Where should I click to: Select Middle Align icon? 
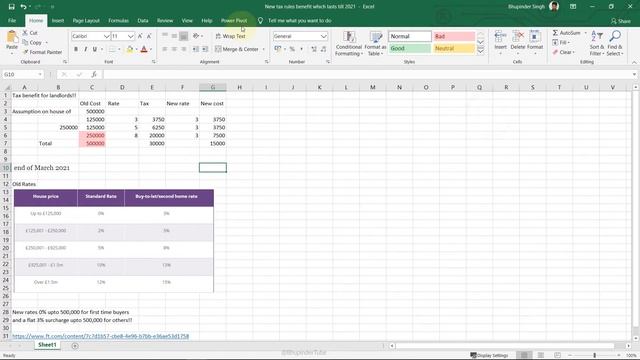tap(174, 36)
